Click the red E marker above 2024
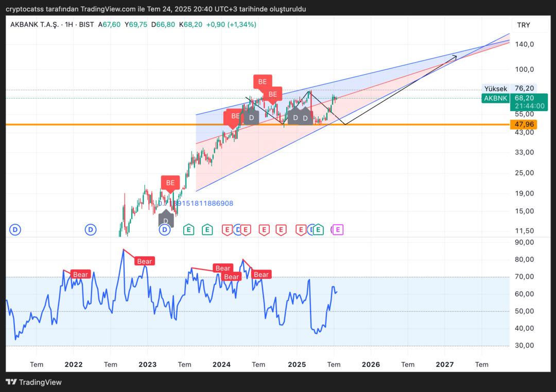This screenshot has height=392, width=556. (227, 229)
